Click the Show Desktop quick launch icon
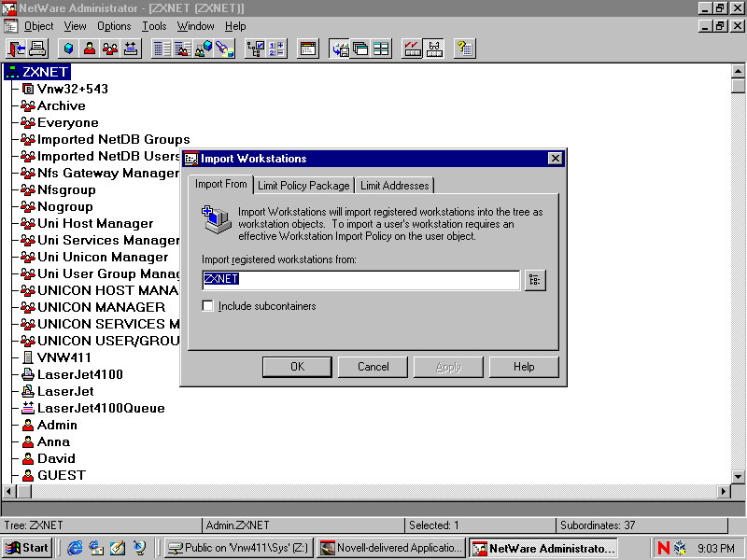 [118, 548]
